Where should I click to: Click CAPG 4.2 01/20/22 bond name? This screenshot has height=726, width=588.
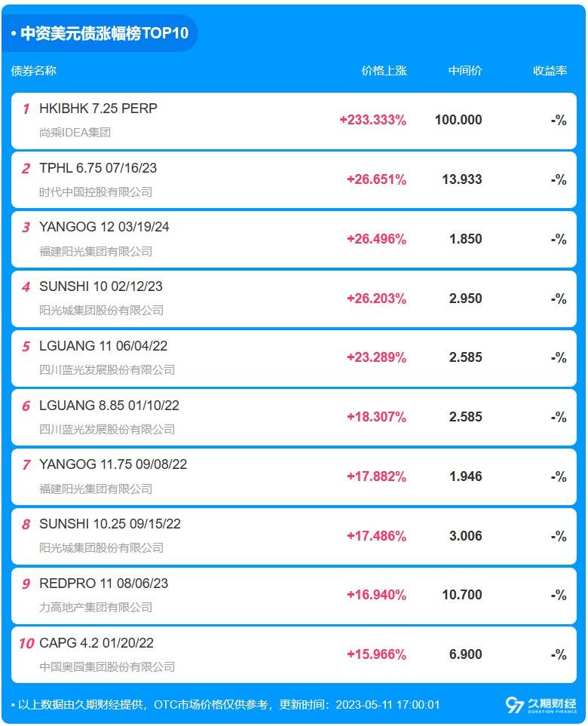(96, 642)
